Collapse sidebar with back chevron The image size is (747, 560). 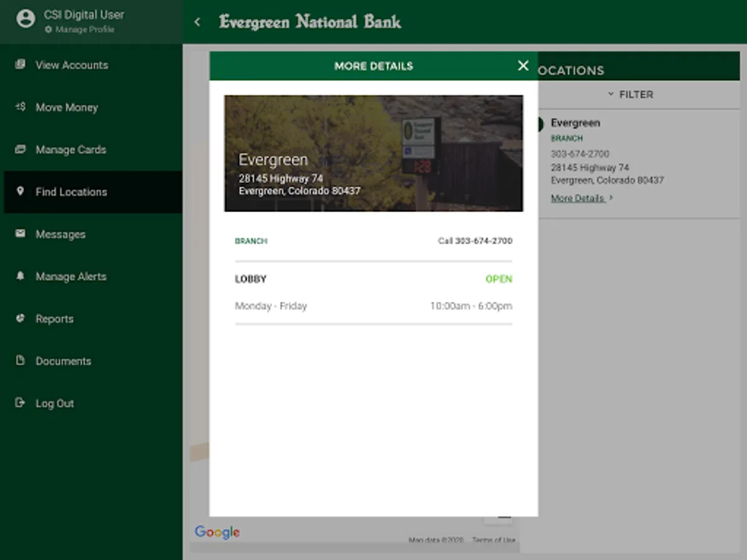click(x=197, y=22)
